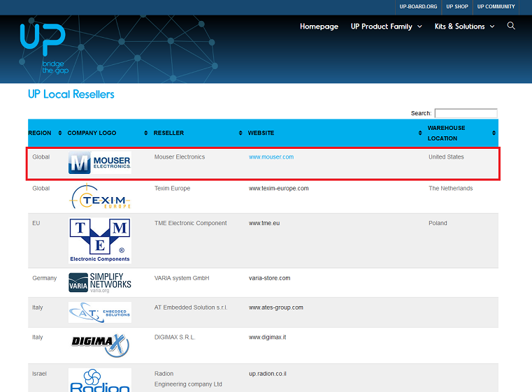
Task: Click the EU region cell
Action: click(36, 223)
